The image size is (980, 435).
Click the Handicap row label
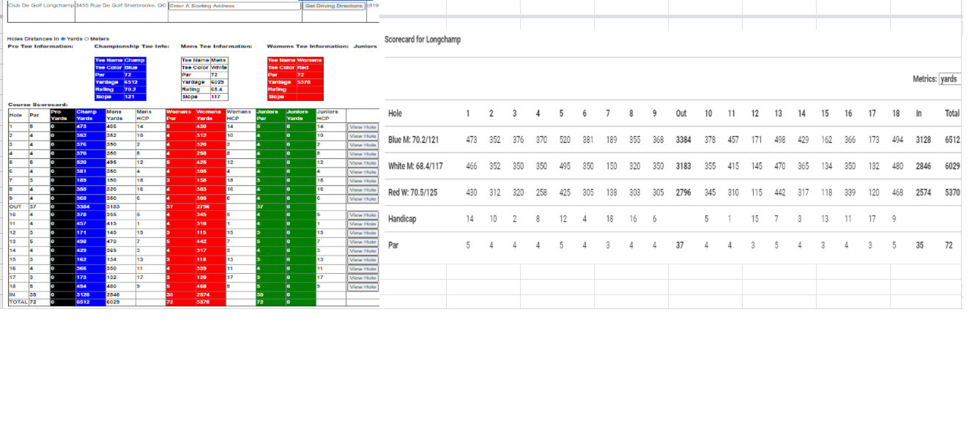[x=403, y=219]
